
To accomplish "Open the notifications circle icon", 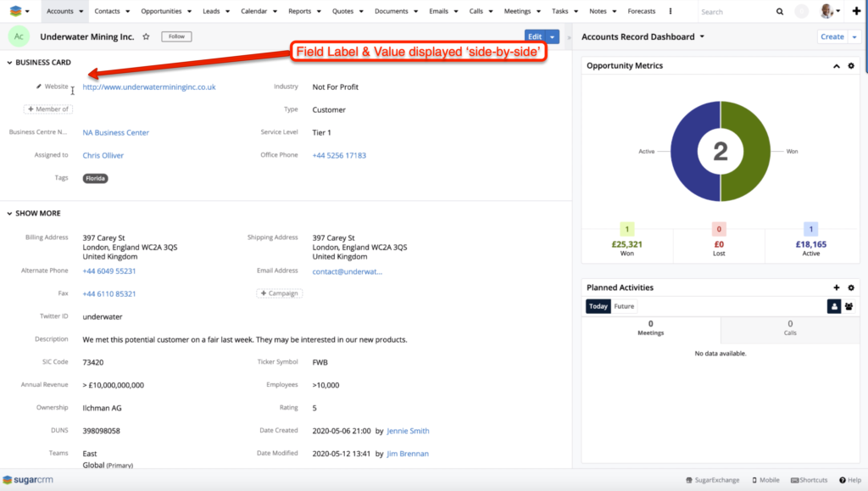I will click(802, 12).
